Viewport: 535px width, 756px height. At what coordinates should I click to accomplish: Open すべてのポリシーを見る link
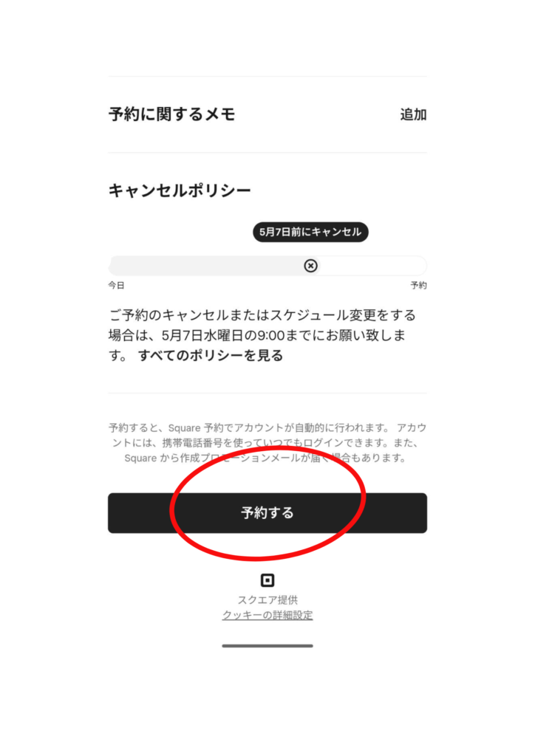pos(211,355)
